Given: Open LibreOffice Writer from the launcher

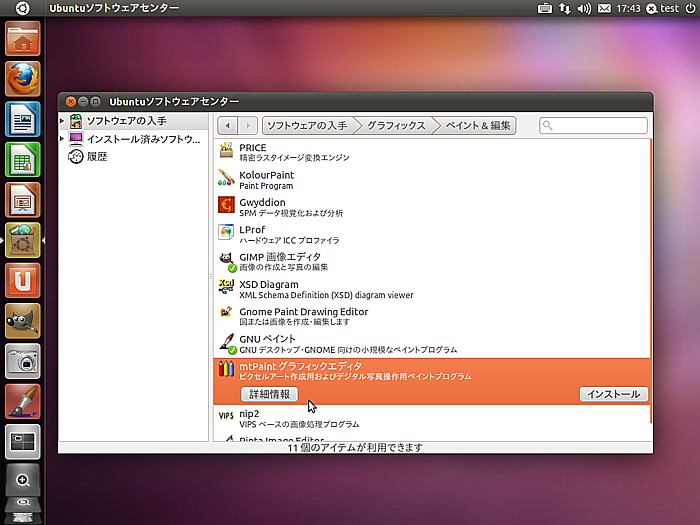Looking at the screenshot, I should pyautogui.click(x=23, y=119).
